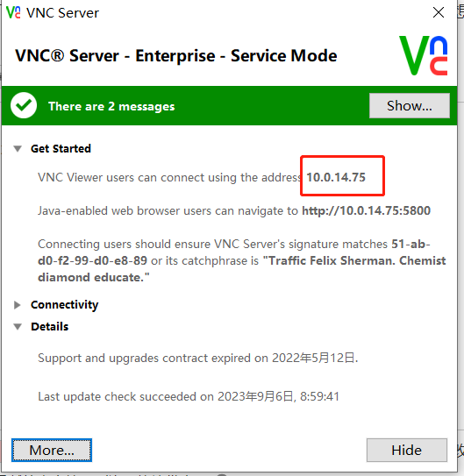This screenshot has height=476, width=464.
Task: Collapse the Get Started section triangle
Action: [x=18, y=149]
